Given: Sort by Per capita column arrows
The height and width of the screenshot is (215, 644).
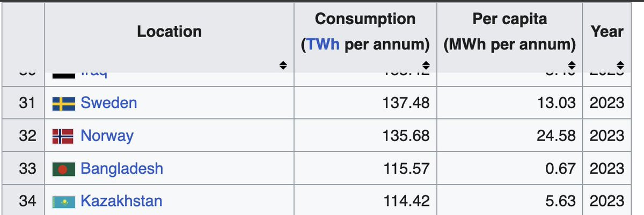Looking at the screenshot, I should [x=572, y=65].
